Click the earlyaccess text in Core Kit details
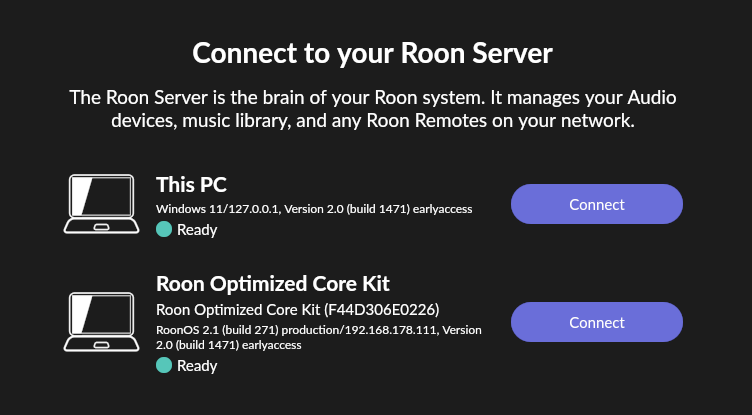The image size is (752, 415). click(271, 345)
